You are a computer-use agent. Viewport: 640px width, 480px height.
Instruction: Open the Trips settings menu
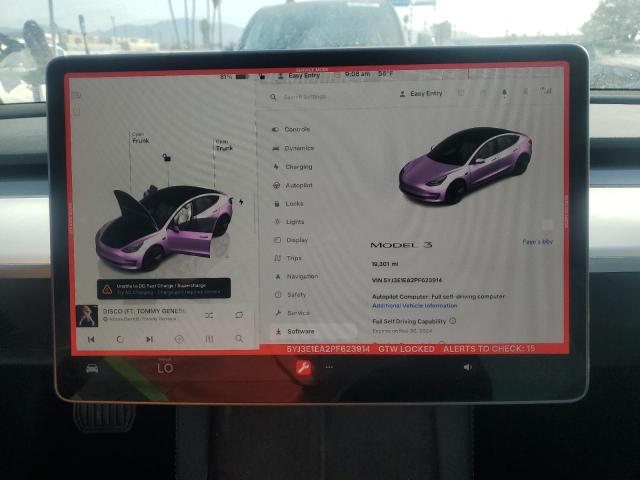[288, 258]
